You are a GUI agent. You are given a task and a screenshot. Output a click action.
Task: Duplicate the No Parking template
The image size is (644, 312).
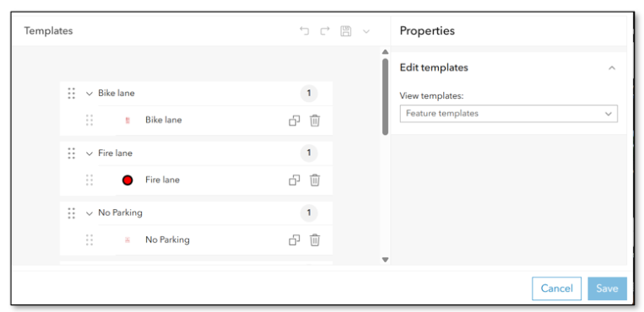point(295,239)
